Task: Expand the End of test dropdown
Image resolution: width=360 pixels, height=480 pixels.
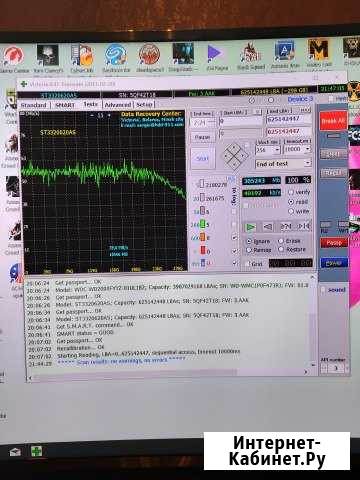Action: click(x=283, y=164)
